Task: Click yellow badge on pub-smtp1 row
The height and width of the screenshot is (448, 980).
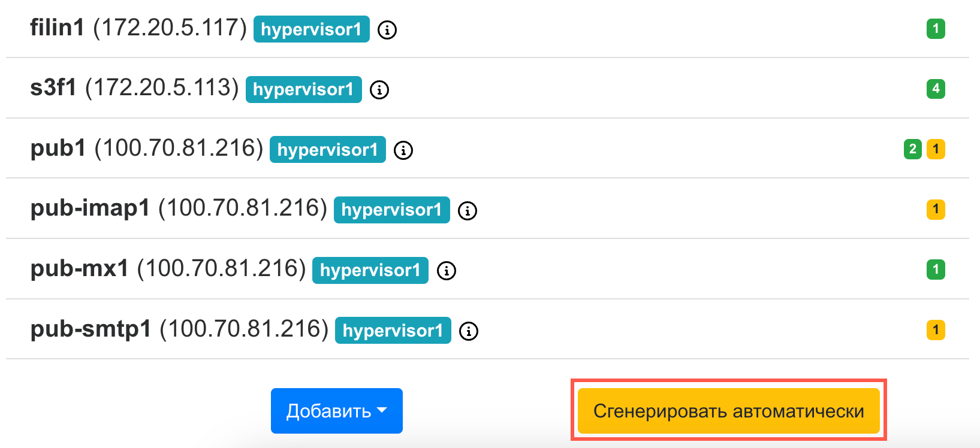Action: (x=936, y=330)
